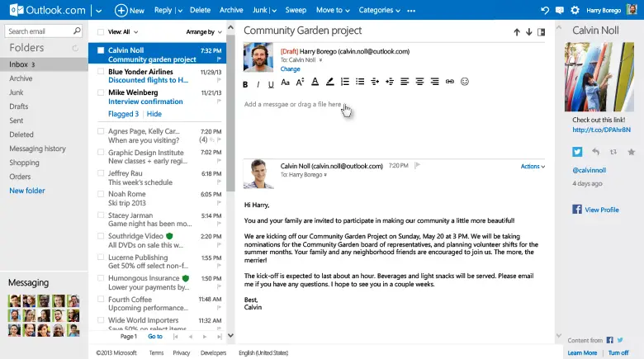Apply bold formatting in draft toolbar

pyautogui.click(x=245, y=84)
